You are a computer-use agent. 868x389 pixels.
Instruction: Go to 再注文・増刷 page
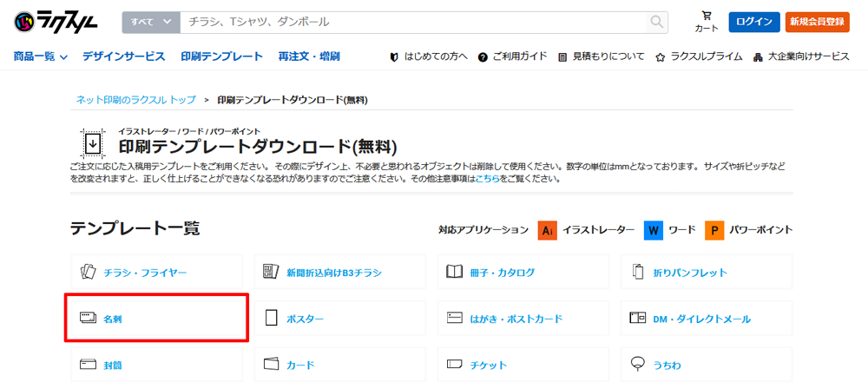click(x=309, y=56)
